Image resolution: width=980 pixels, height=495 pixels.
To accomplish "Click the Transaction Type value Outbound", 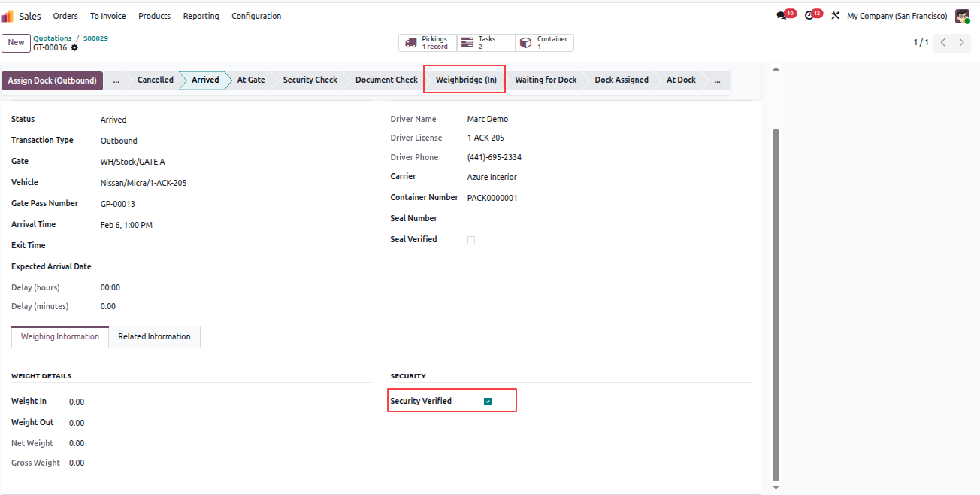I will [x=119, y=141].
